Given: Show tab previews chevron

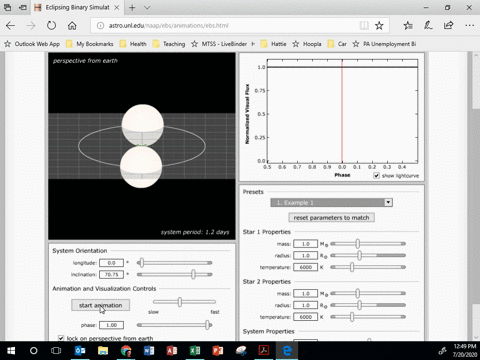Looking at the screenshot, I should pos(147,7).
